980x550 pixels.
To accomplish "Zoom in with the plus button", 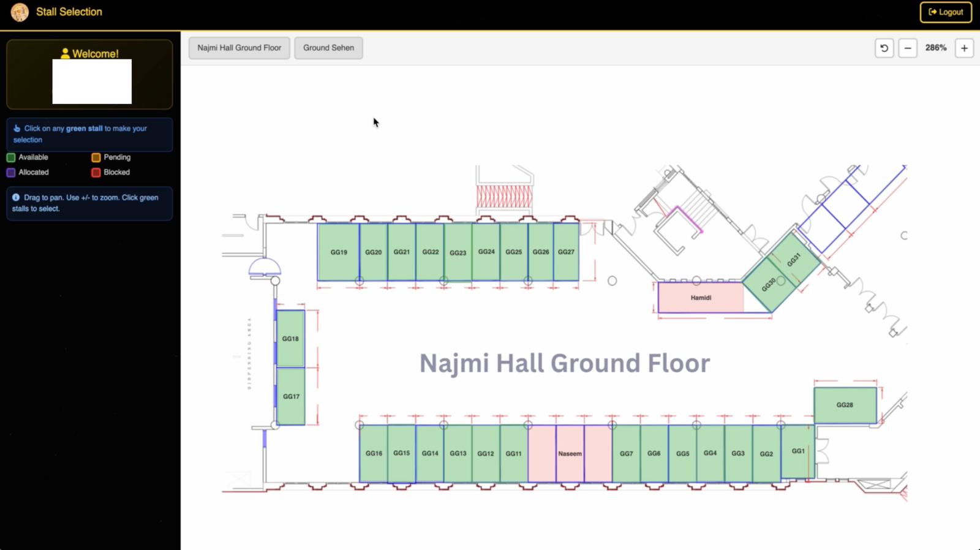I will coord(964,48).
